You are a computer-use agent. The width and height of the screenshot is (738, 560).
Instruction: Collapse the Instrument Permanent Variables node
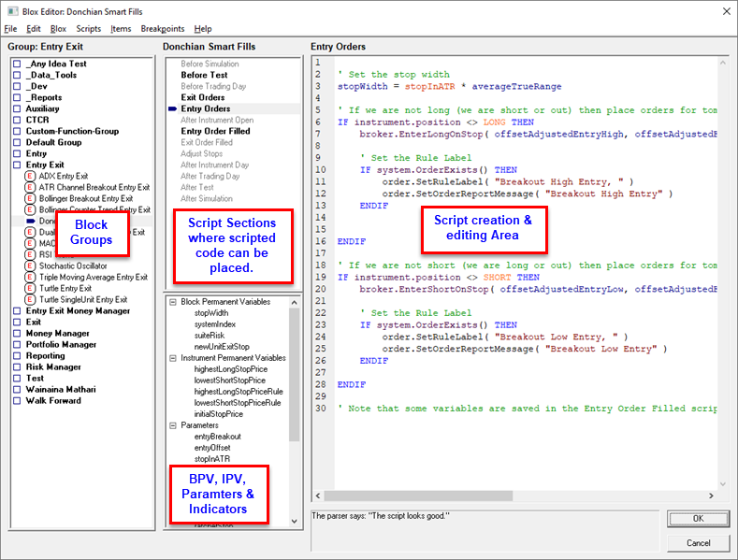click(172, 358)
